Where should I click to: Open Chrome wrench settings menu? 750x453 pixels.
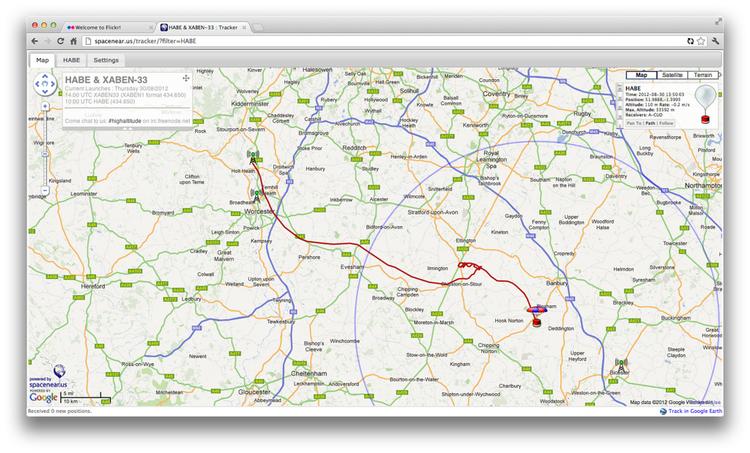point(719,40)
